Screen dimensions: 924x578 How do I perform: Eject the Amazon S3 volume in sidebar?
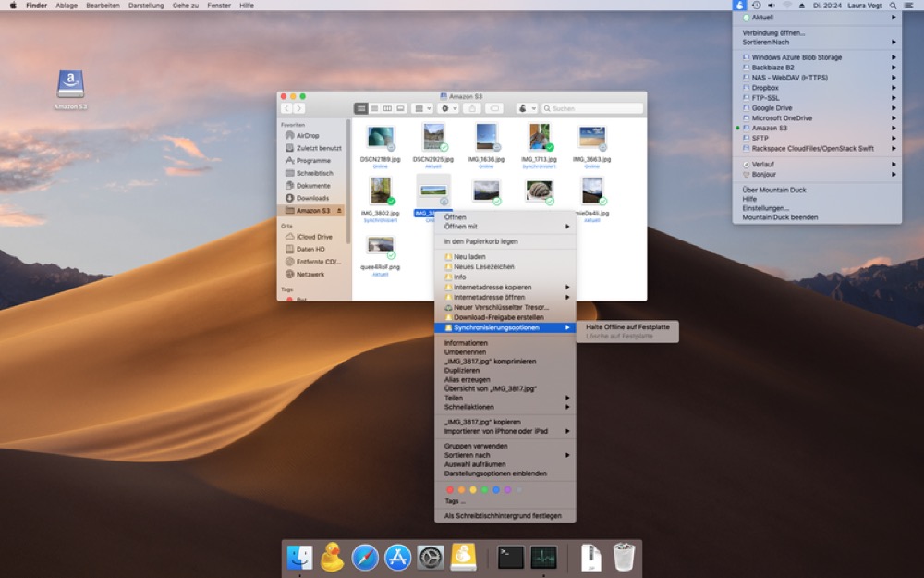[339, 211]
